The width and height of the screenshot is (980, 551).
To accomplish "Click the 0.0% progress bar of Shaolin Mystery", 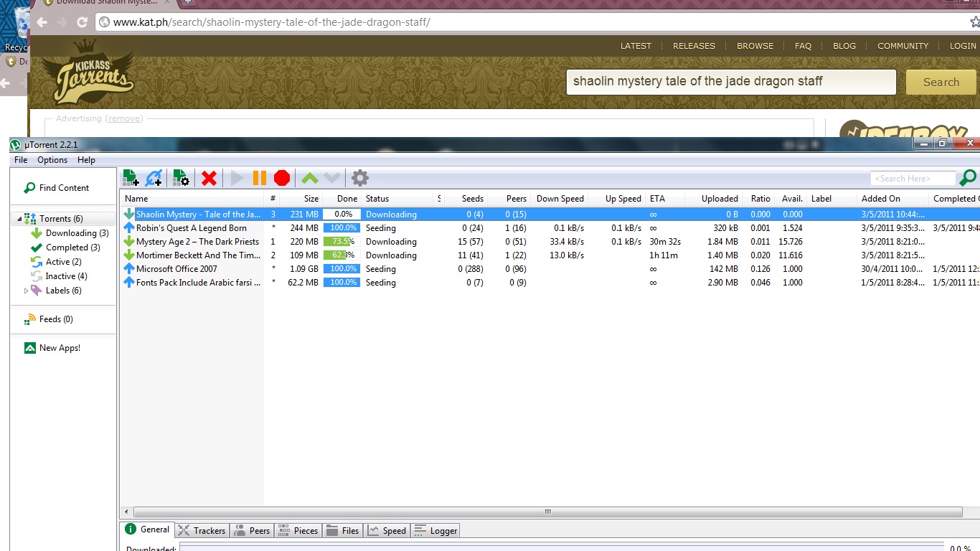I will (341, 214).
